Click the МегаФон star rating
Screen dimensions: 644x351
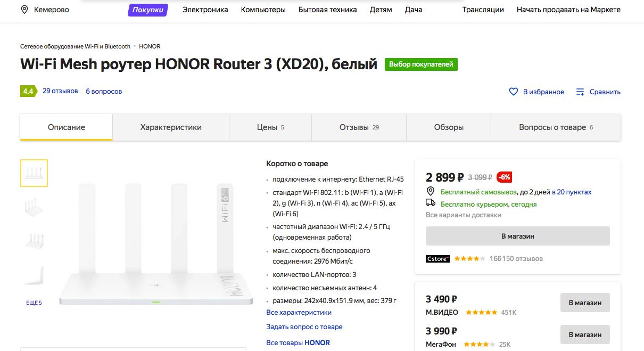479,345
